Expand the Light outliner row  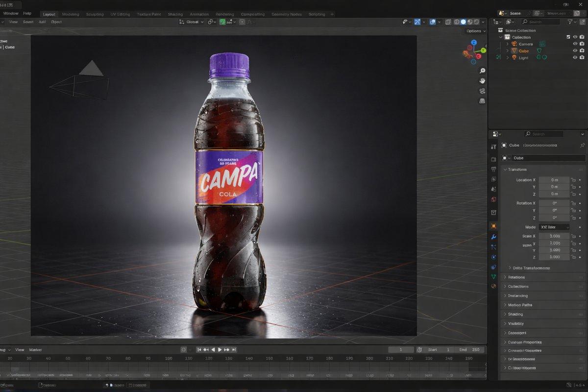(507, 57)
